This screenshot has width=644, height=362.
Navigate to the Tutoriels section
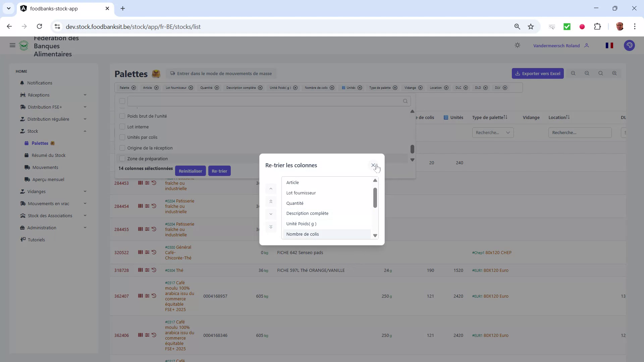[36, 240]
